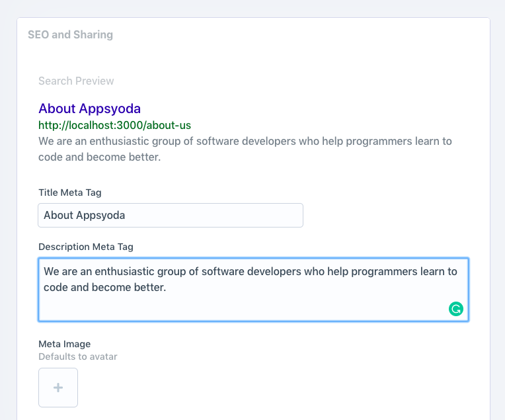
Task: Click into Description Meta Tag textarea
Action: [x=253, y=290]
